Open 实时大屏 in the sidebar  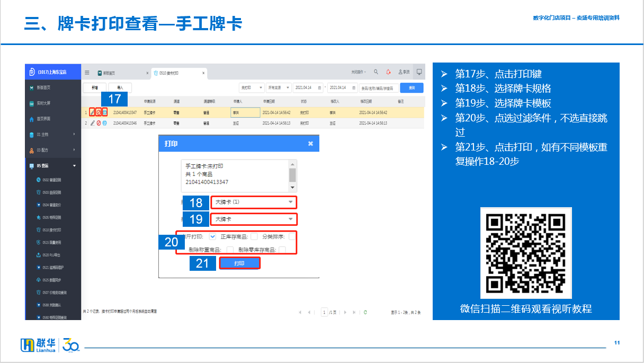click(53, 103)
